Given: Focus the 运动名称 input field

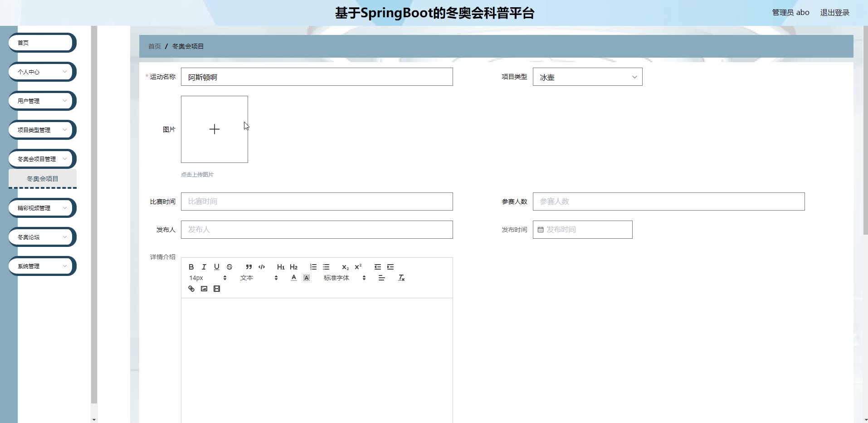Looking at the screenshot, I should click(x=317, y=77).
